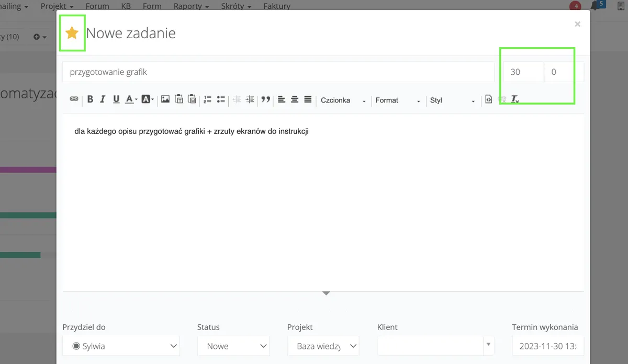Screen dimensions: 628x364
Task: Open the Format dropdown
Action: pos(398,100)
